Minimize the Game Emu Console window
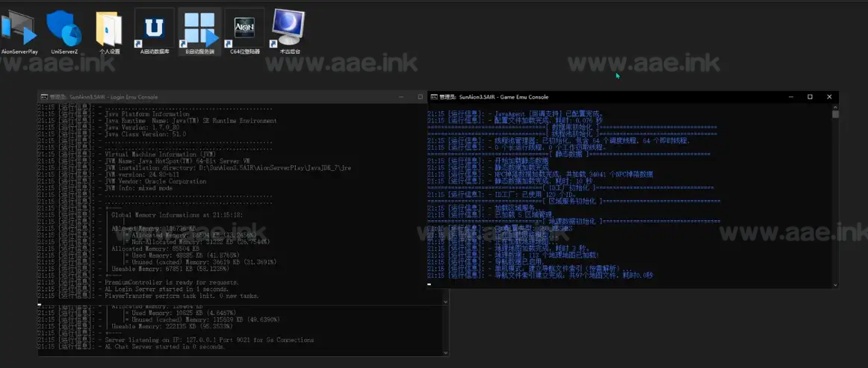This screenshot has height=368, width=868. (791, 97)
